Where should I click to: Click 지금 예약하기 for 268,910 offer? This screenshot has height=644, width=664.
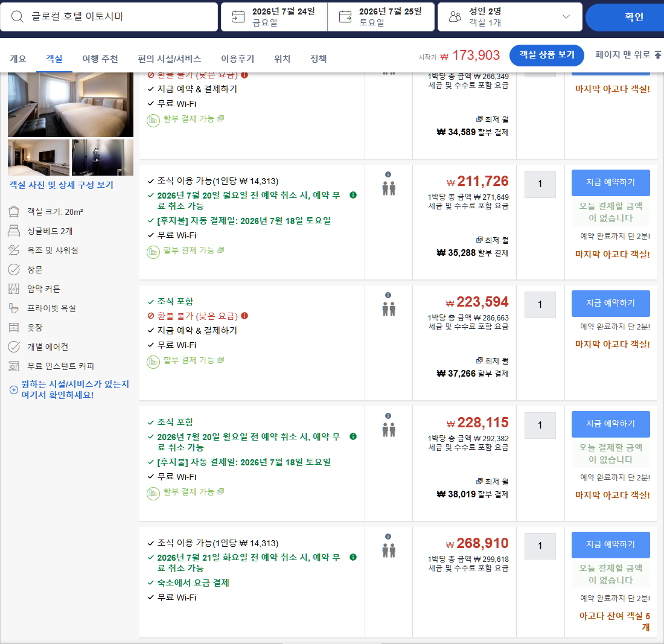[610, 544]
